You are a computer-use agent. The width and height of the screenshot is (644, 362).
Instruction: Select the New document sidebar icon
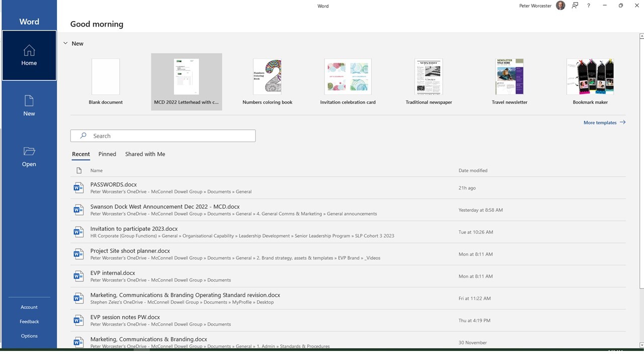coord(29,101)
